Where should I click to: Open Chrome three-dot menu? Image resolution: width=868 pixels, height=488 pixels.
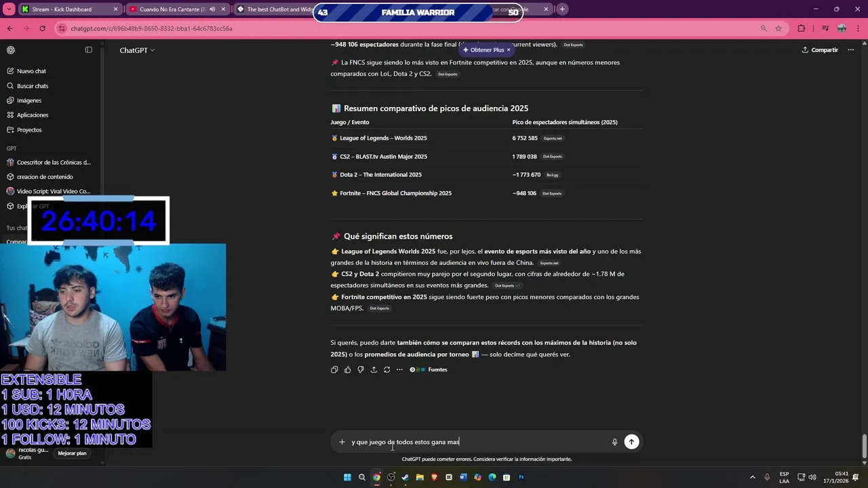[x=858, y=28]
